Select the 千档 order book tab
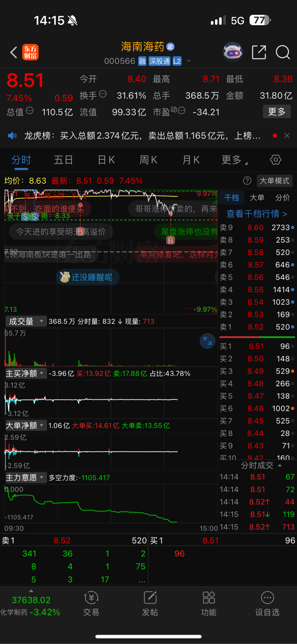This screenshot has height=644, width=297. [x=232, y=198]
